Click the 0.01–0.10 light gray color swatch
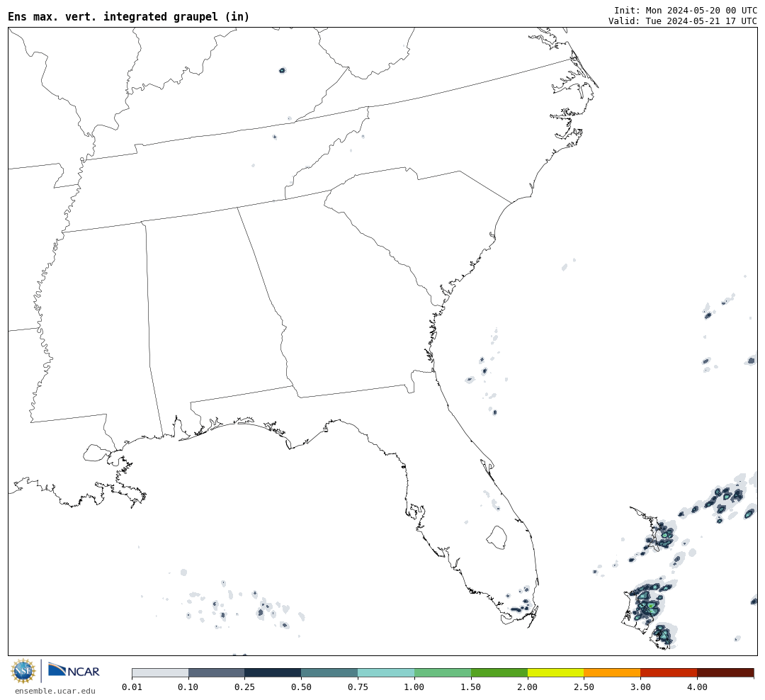The image size is (765, 700). coord(160,672)
